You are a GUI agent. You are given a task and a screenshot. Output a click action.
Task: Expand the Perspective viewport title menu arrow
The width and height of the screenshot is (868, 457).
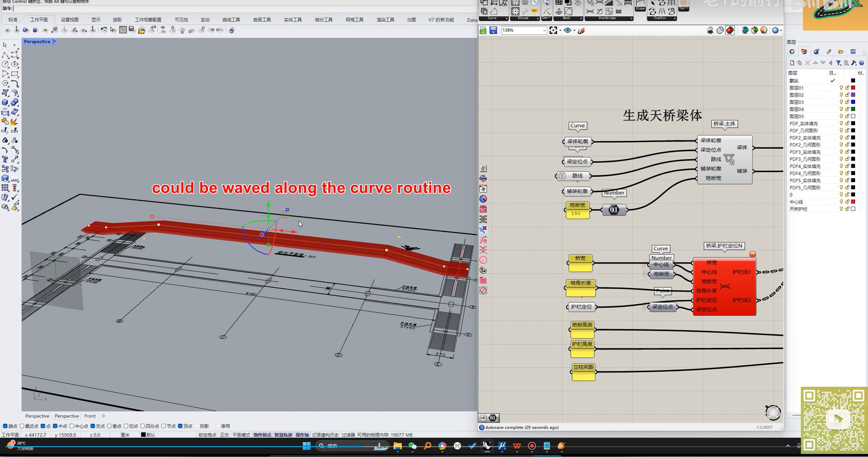tap(55, 41)
